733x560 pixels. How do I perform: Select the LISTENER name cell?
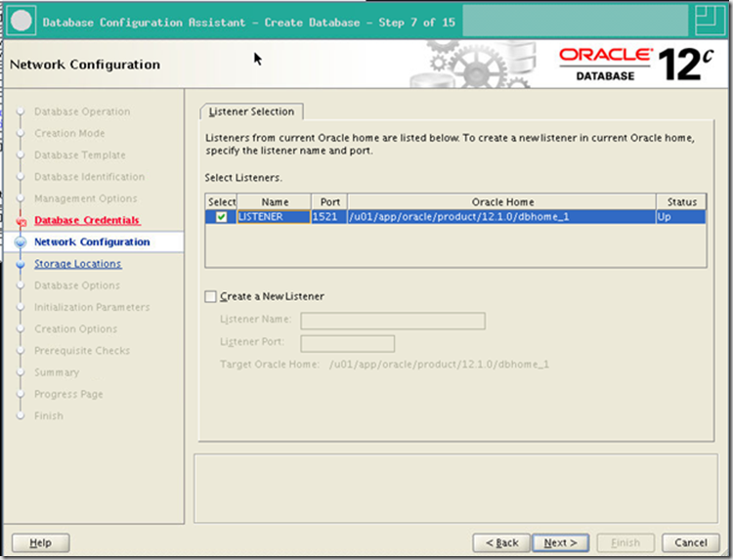(x=274, y=217)
